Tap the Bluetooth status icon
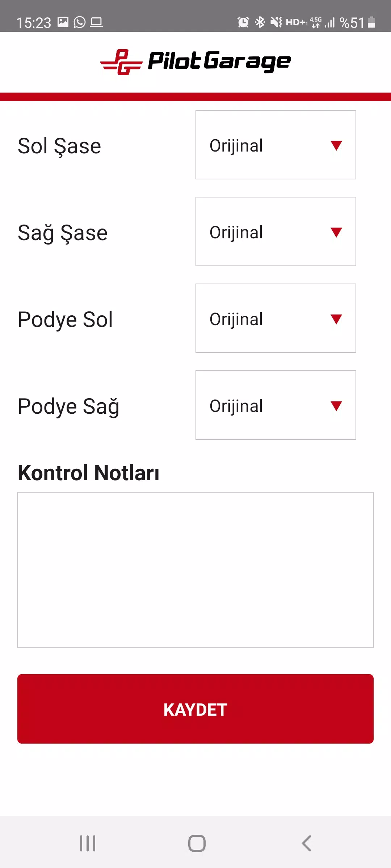The image size is (391, 868). coord(260,22)
